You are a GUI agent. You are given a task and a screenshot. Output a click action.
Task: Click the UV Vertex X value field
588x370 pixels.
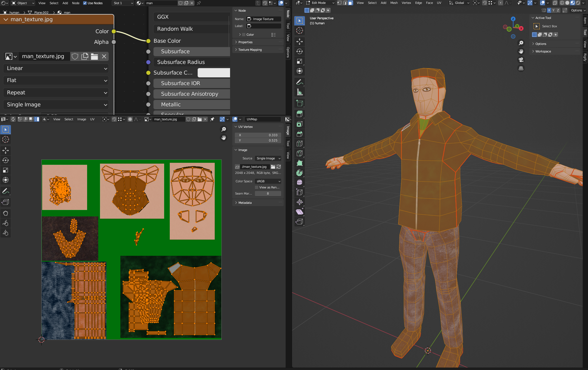tap(258, 135)
